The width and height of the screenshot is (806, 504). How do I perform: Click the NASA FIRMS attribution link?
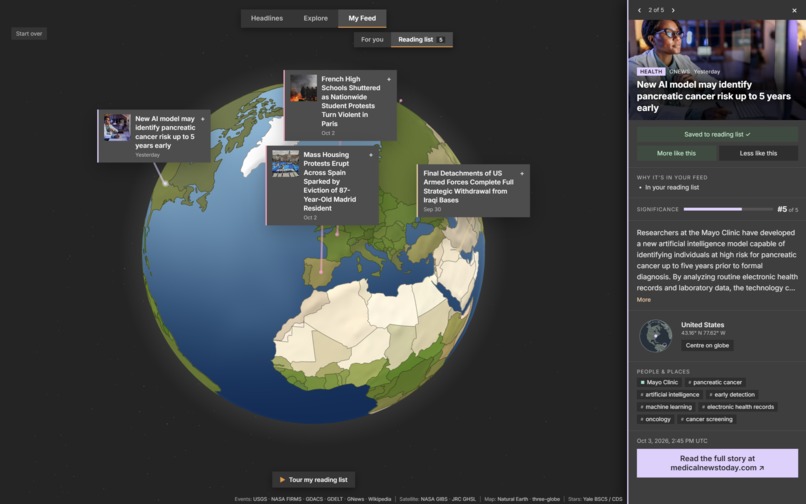pyautogui.click(x=286, y=499)
